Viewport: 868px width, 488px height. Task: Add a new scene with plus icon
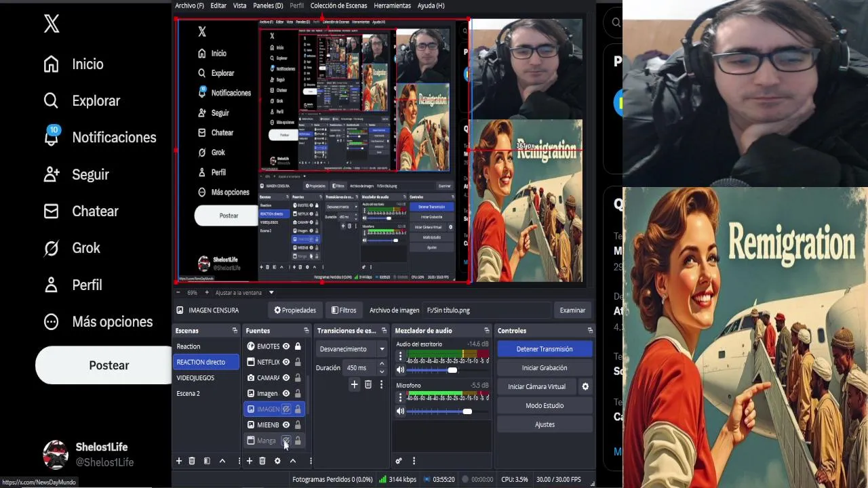click(179, 461)
